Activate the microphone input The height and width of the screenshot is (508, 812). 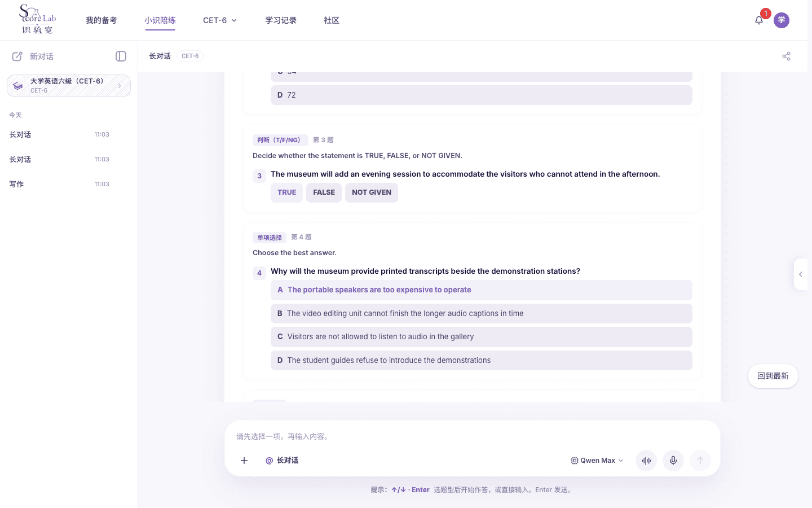[673, 461]
